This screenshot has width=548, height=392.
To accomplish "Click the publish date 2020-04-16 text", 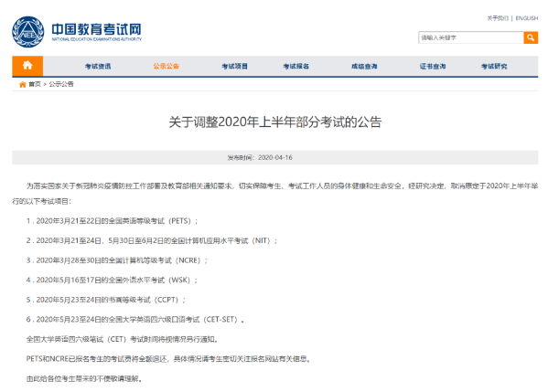I will [275, 158].
